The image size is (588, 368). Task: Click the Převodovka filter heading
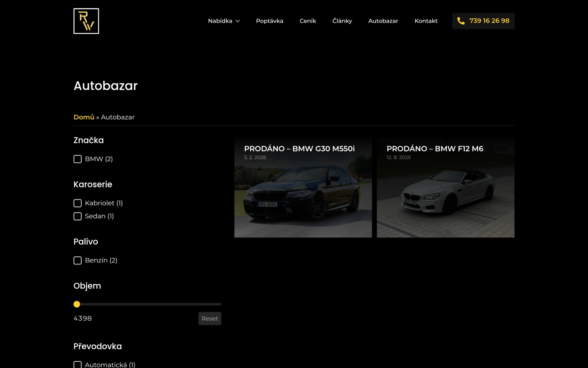(x=98, y=346)
